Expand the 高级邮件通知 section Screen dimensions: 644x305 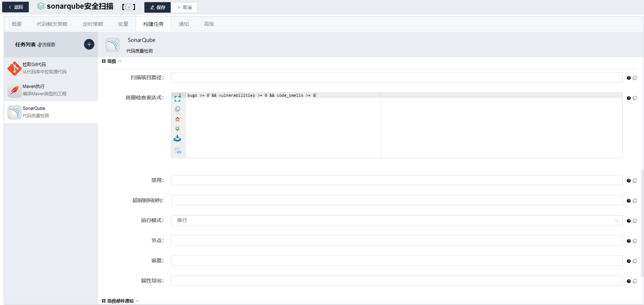pyautogui.click(x=137, y=301)
